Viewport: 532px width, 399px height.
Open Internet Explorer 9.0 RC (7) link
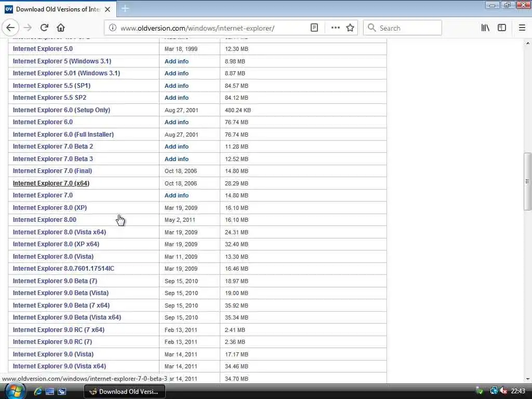[x=52, y=342]
